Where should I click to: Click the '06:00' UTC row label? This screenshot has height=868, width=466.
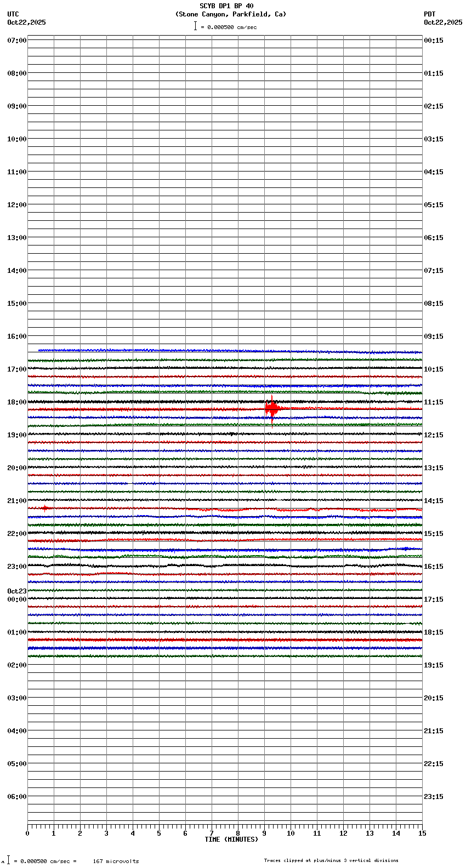[17, 797]
